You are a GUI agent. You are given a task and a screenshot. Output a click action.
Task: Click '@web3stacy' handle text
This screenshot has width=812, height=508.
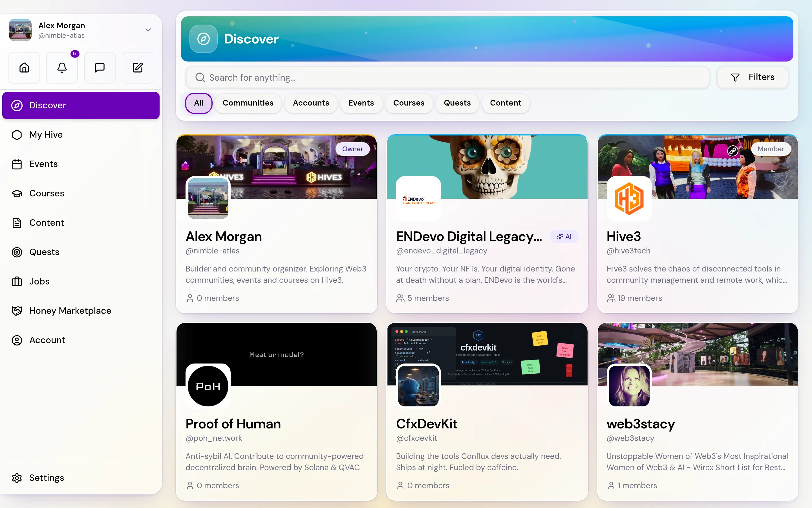630,438
